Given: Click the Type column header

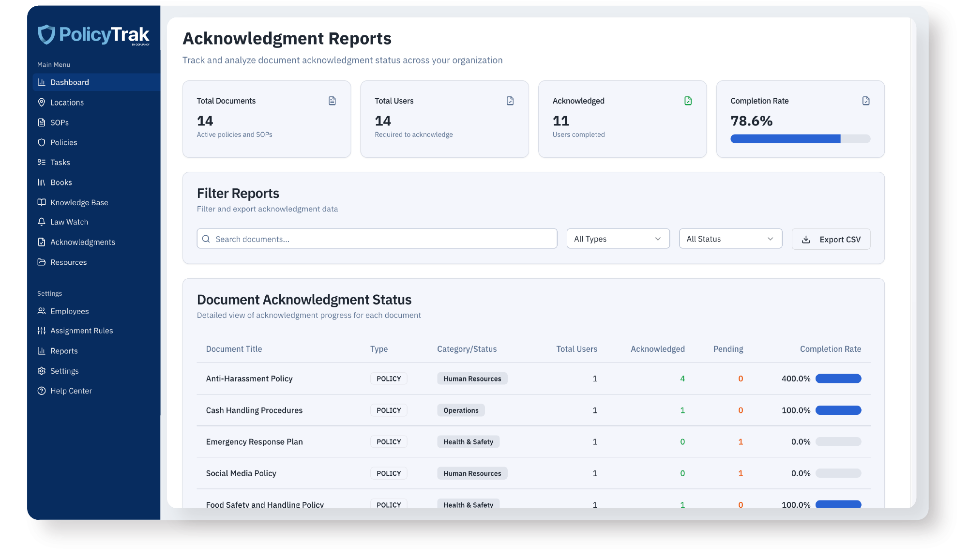Looking at the screenshot, I should pyautogui.click(x=379, y=349).
